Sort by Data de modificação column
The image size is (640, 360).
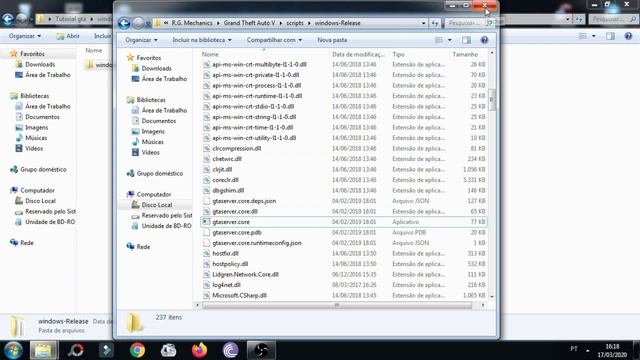click(358, 54)
